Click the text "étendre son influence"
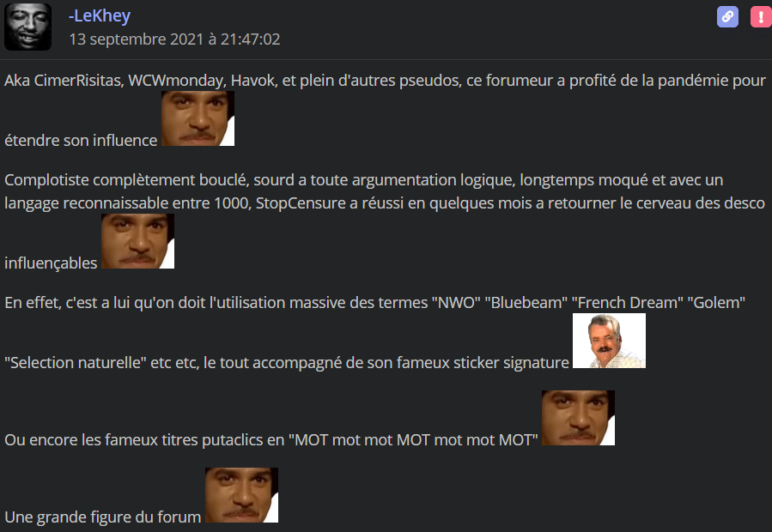The width and height of the screenshot is (772, 532). click(81, 140)
